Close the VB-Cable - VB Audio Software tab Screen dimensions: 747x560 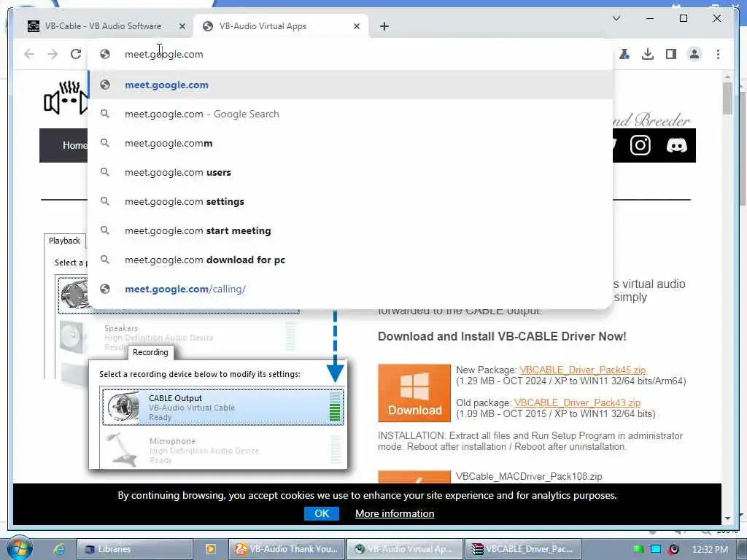182,26
